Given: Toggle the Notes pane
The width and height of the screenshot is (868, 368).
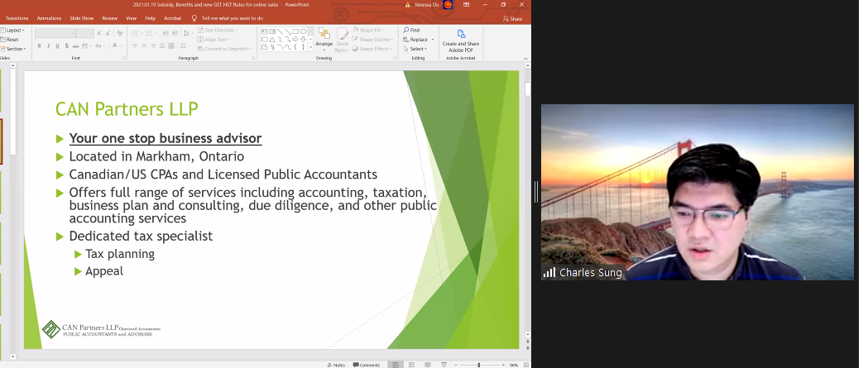Looking at the screenshot, I should point(337,365).
